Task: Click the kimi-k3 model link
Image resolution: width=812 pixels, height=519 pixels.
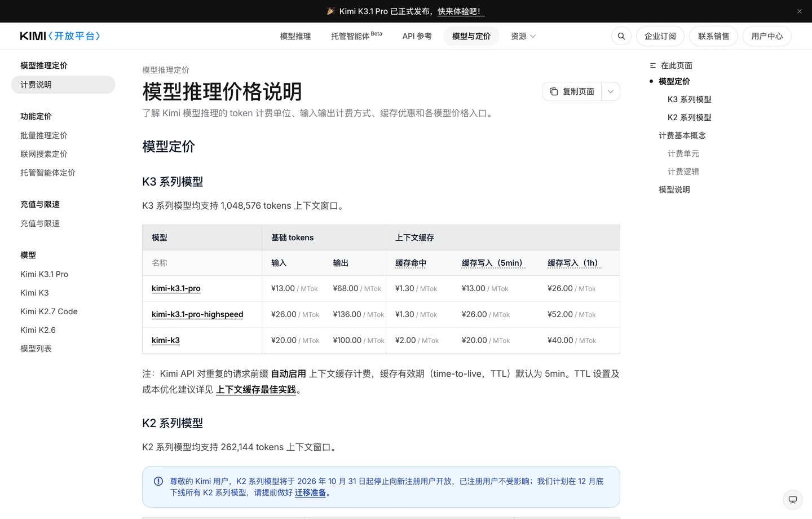Action: (x=166, y=340)
